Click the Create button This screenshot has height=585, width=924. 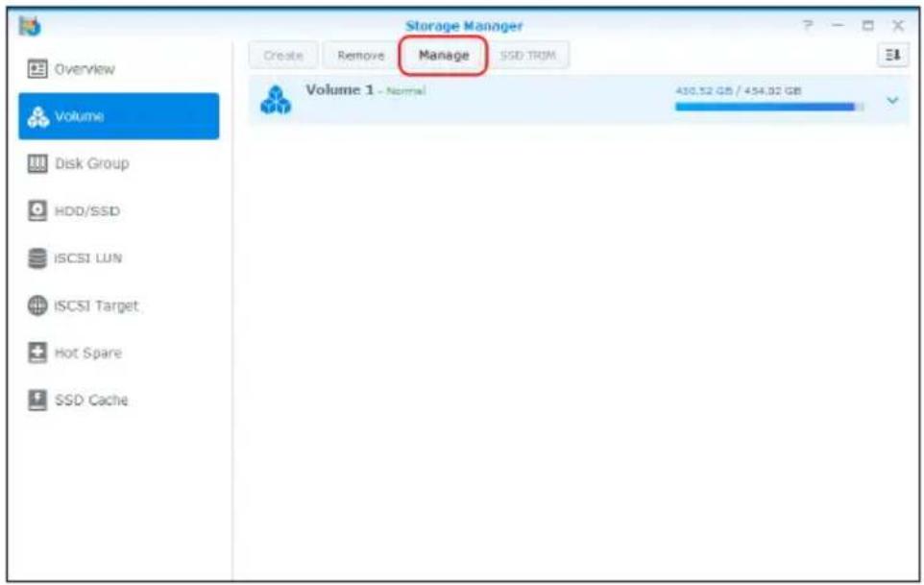point(283,56)
